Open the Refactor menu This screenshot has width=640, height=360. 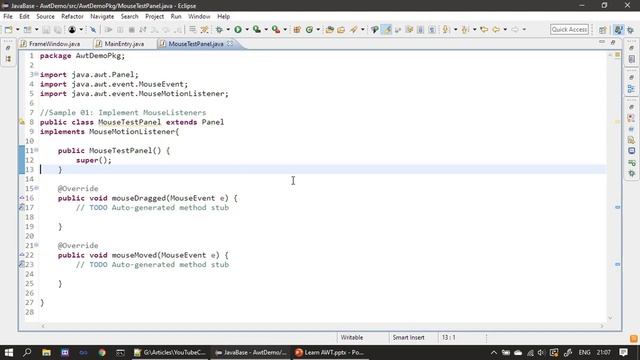click(72, 16)
